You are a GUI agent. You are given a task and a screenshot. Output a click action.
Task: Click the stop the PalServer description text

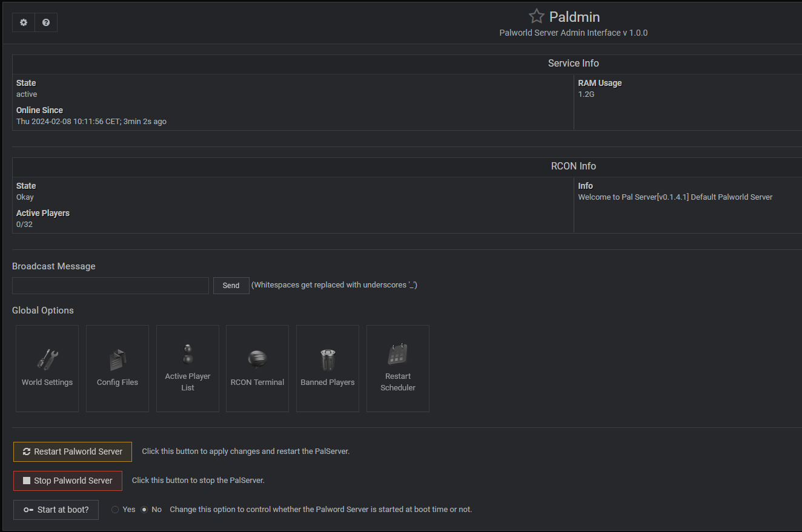pyautogui.click(x=198, y=481)
